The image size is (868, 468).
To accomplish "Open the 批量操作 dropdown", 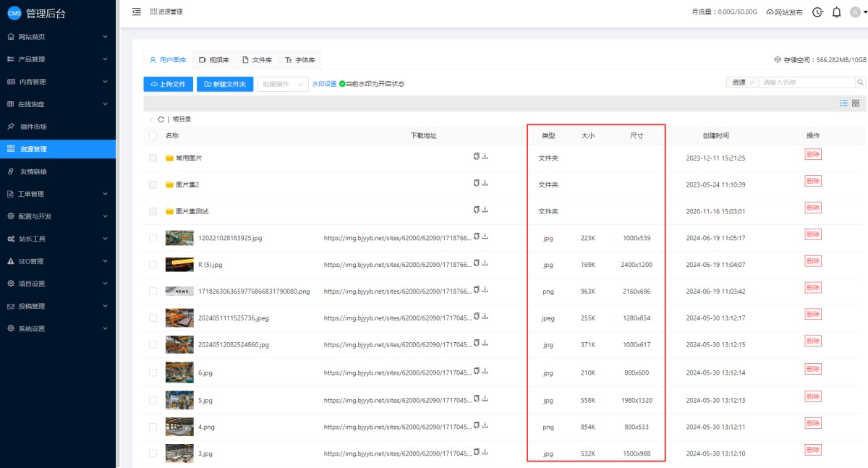I will point(283,84).
